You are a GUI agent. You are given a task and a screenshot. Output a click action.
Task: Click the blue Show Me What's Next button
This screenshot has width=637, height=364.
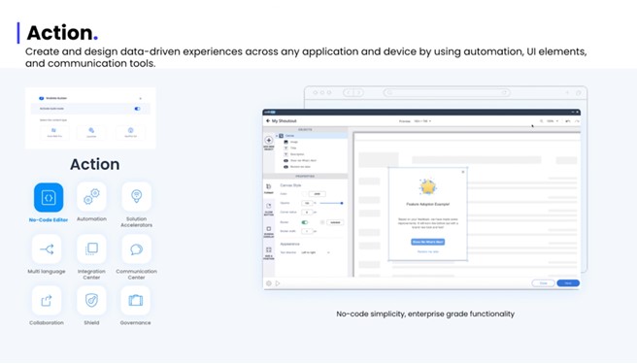click(x=428, y=242)
